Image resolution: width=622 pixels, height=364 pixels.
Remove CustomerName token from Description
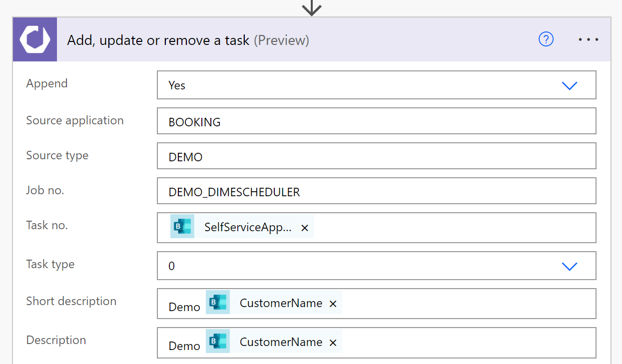click(333, 343)
